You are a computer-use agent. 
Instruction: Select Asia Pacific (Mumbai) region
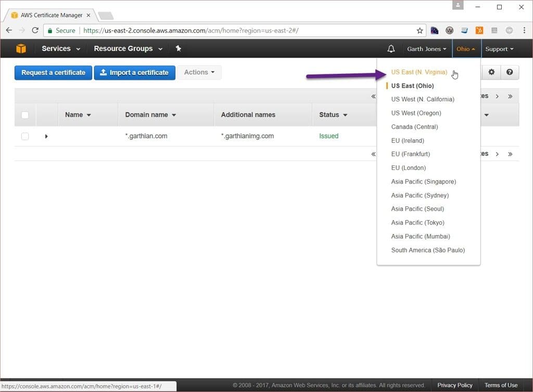click(421, 236)
